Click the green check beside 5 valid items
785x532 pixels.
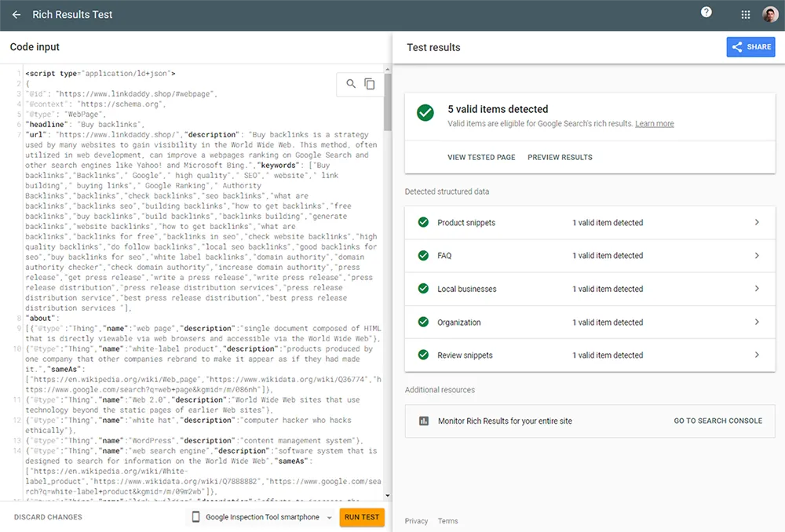tap(425, 113)
